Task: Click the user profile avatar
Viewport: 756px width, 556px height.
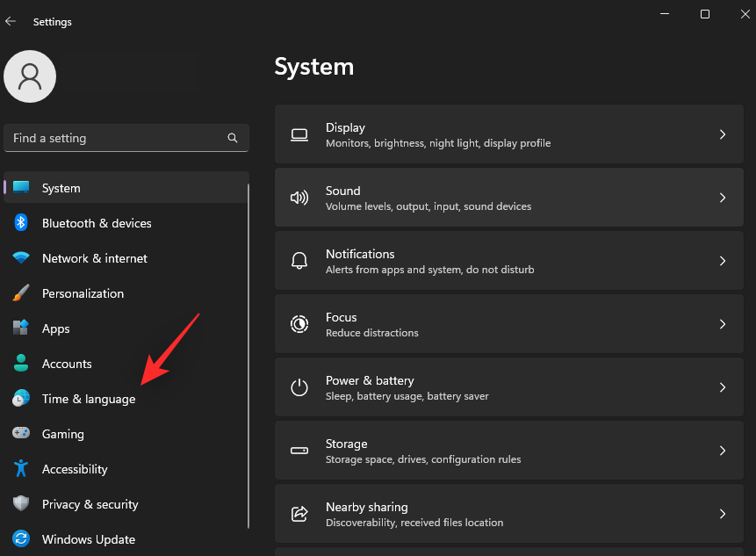Action: tap(30, 76)
